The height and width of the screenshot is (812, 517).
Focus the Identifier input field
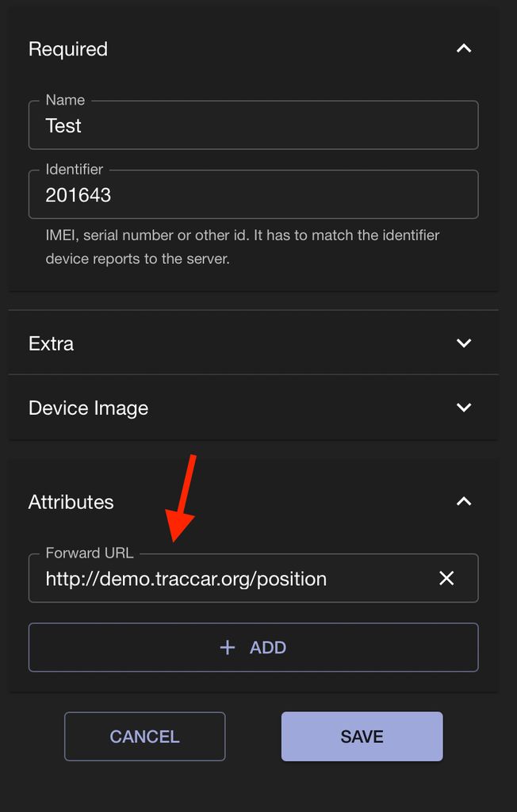[x=254, y=195]
